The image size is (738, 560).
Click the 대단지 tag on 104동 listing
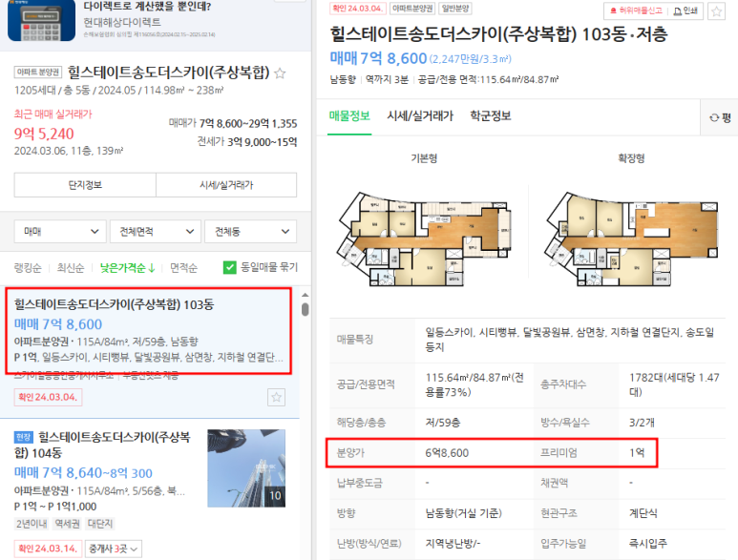(x=100, y=524)
